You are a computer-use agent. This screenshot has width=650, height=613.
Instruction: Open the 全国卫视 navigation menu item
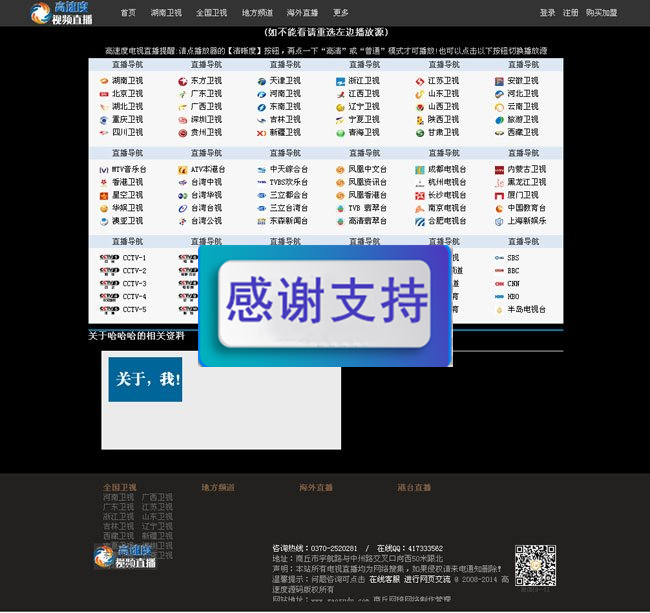pos(211,13)
